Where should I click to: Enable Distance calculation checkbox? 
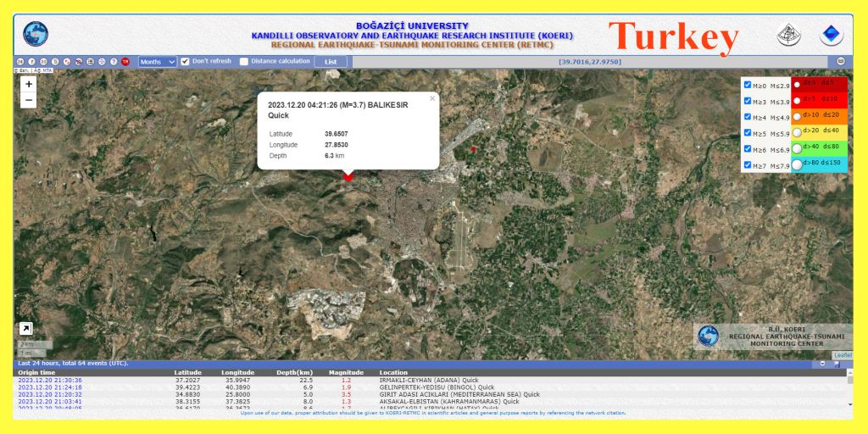pyautogui.click(x=244, y=62)
